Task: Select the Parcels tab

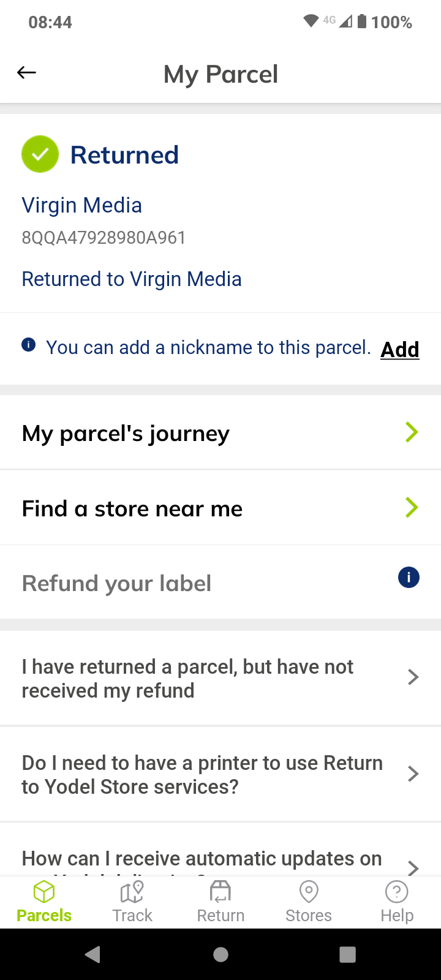Action: [44, 902]
